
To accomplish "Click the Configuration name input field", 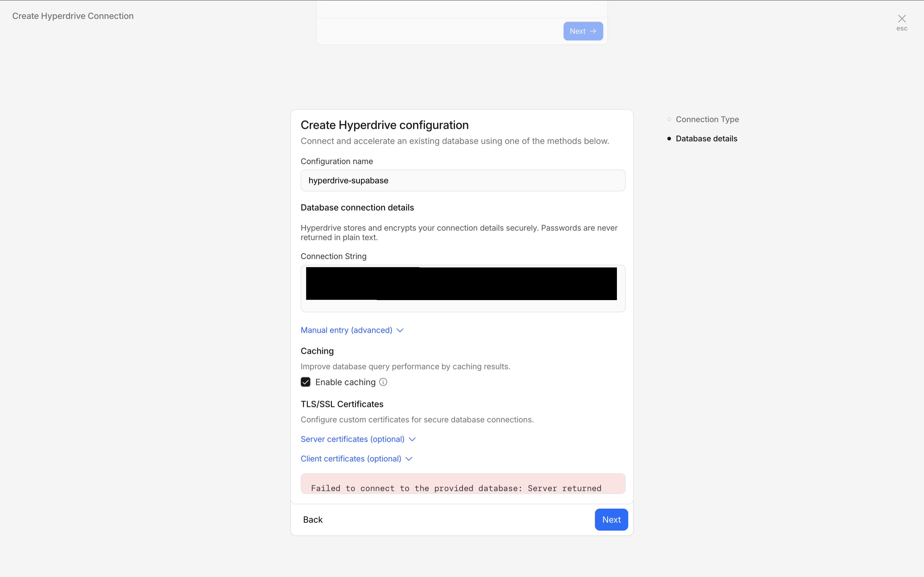I will pos(463,180).
